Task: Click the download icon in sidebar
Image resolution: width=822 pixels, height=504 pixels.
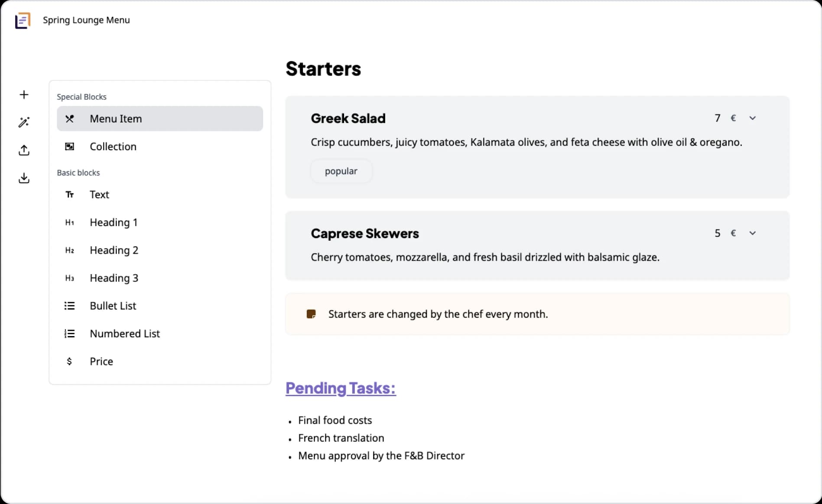Action: tap(24, 178)
